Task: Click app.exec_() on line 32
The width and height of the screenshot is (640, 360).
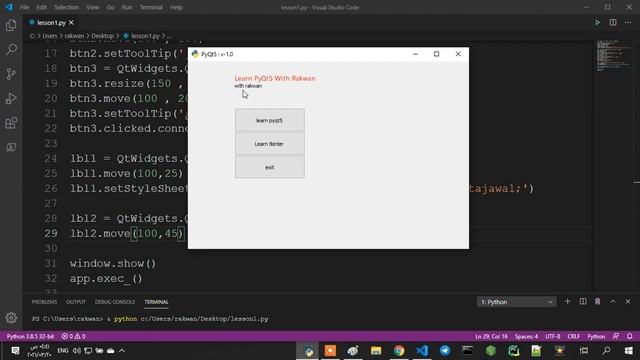Action: pos(106,279)
